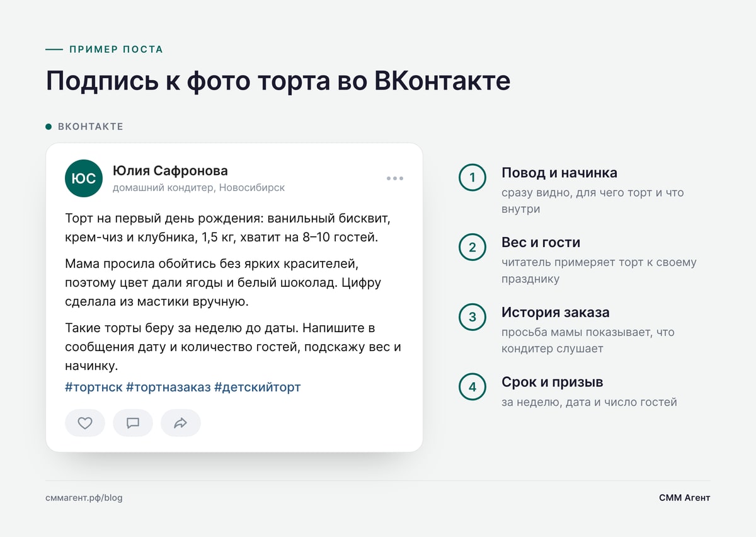Screen dimensions: 756x537
Task: Open сммагент.рф/blog footer link
Action: [x=84, y=498]
